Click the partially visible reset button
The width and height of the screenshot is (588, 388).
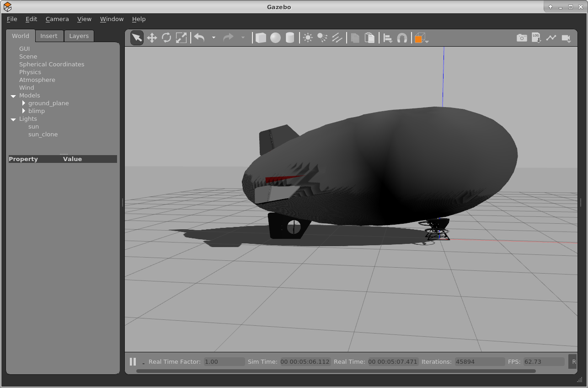pyautogui.click(x=573, y=361)
